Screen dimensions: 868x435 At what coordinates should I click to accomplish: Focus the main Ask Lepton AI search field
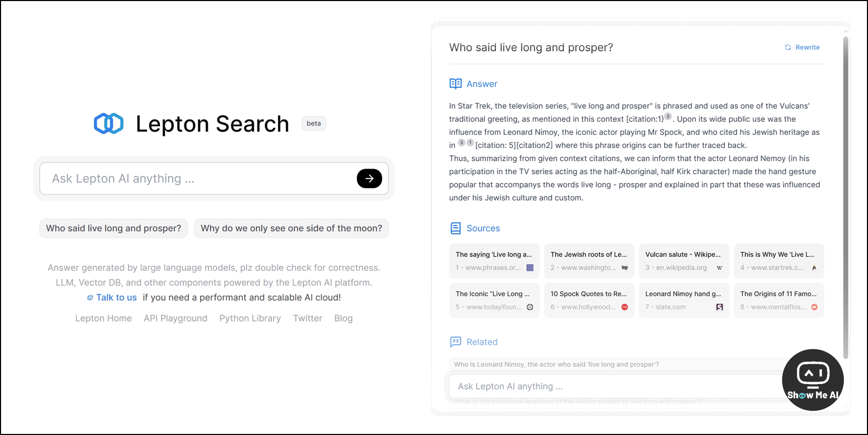tap(199, 178)
